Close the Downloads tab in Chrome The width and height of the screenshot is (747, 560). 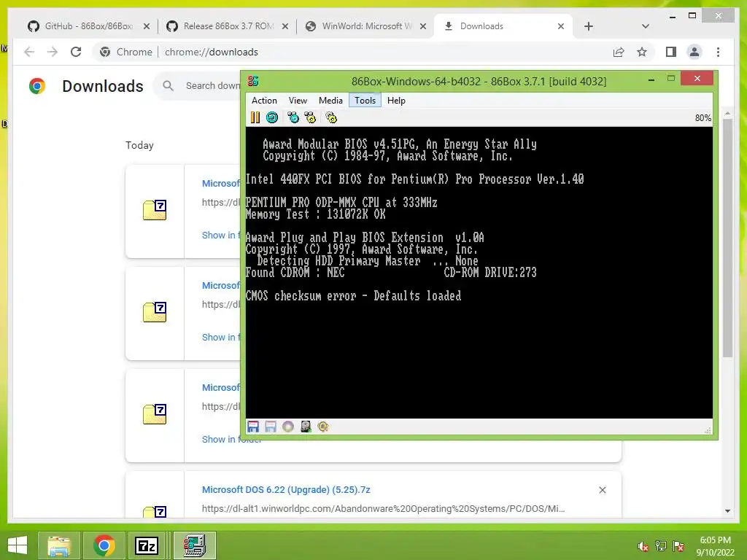click(x=561, y=26)
